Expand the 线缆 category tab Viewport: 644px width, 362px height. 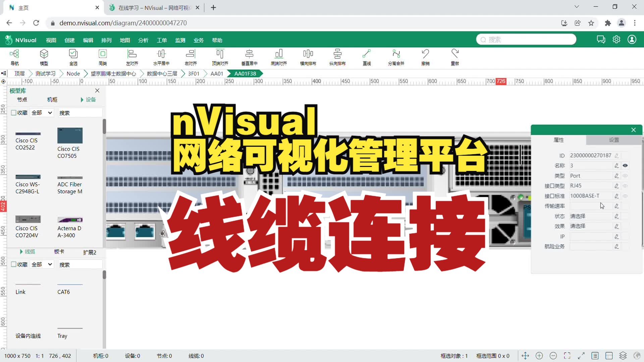(x=27, y=252)
